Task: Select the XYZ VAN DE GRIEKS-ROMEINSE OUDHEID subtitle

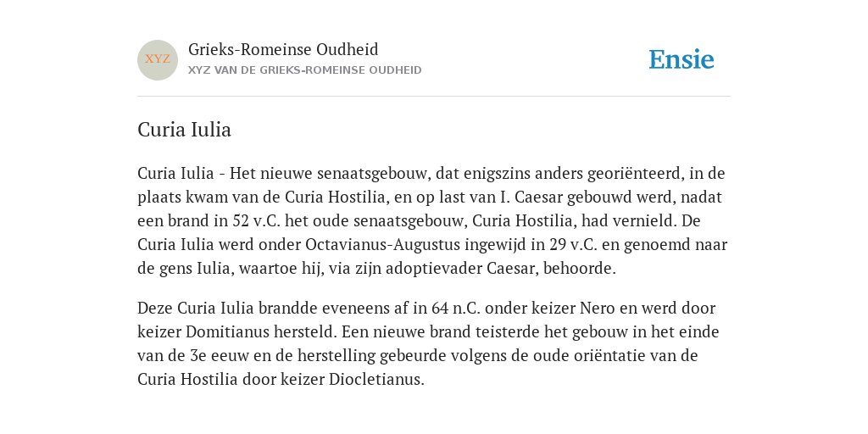Action: 305,70
